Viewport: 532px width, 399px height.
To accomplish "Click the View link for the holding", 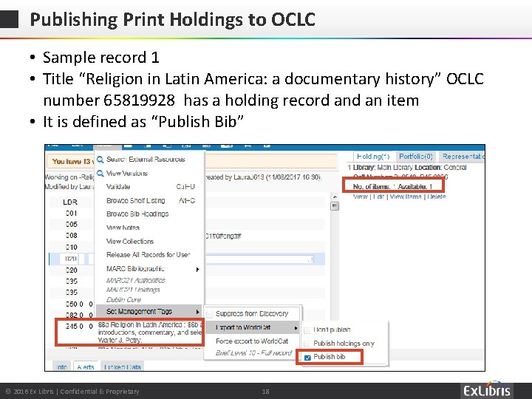I will 360,197.
